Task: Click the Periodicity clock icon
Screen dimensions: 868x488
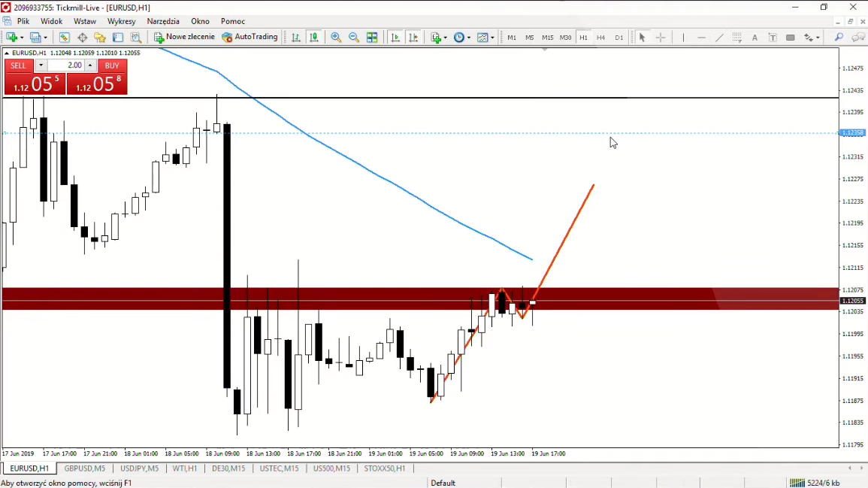Action: [459, 37]
